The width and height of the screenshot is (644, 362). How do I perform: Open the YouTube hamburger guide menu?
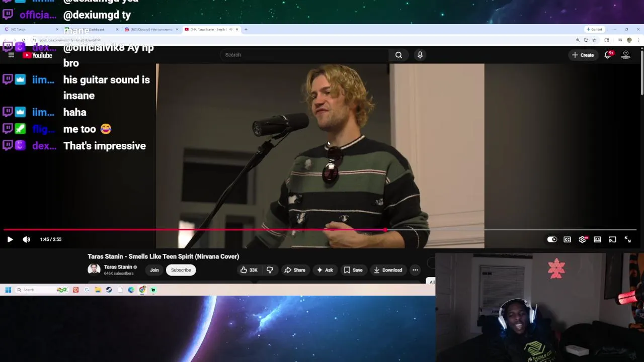pos(11,55)
